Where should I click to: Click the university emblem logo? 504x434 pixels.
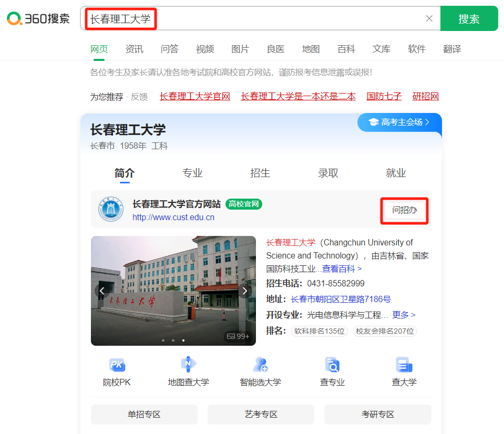(x=111, y=210)
